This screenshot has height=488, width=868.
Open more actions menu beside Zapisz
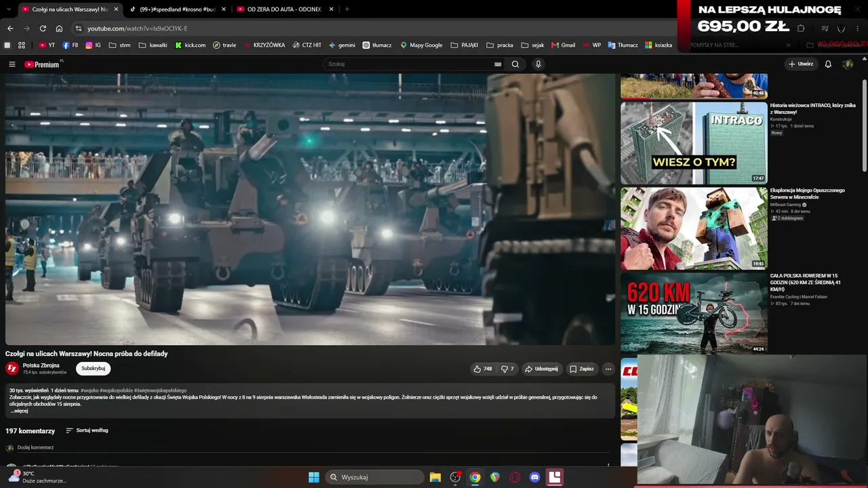pos(608,369)
